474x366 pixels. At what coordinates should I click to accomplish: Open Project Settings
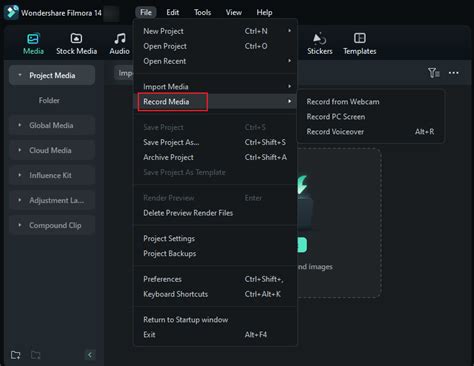[215, 238]
